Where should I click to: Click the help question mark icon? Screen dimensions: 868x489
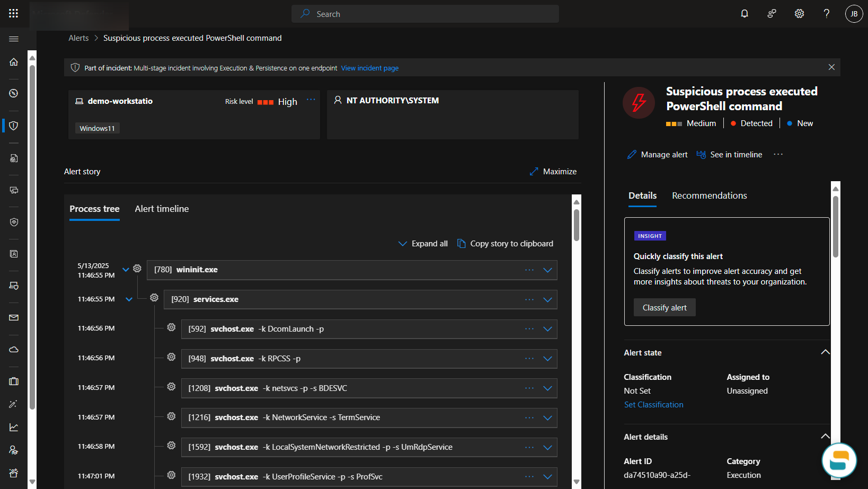[x=826, y=14]
